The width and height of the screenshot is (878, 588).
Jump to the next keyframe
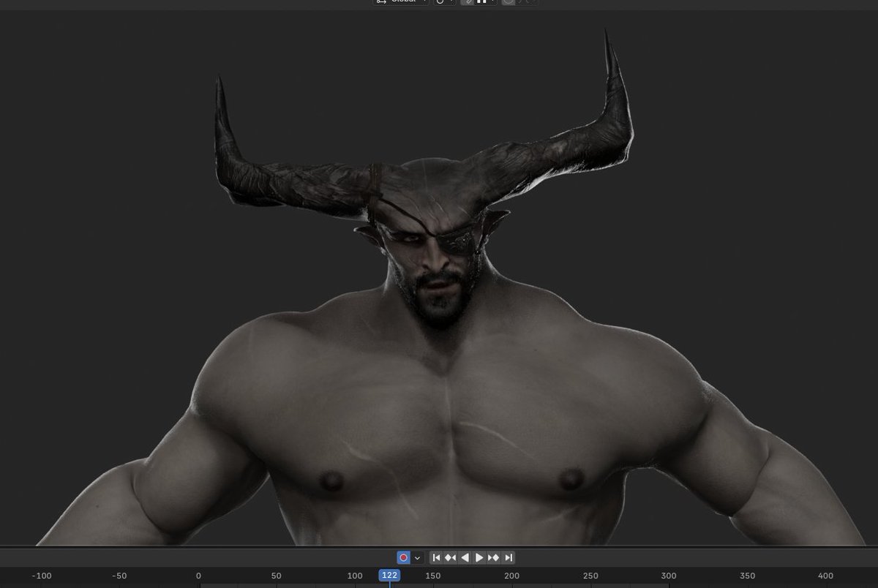pos(494,557)
